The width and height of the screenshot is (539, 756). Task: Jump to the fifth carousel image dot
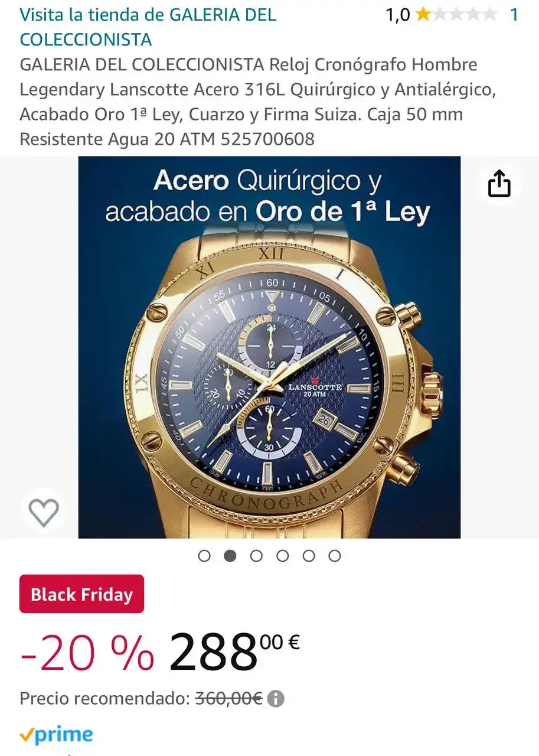point(309,556)
